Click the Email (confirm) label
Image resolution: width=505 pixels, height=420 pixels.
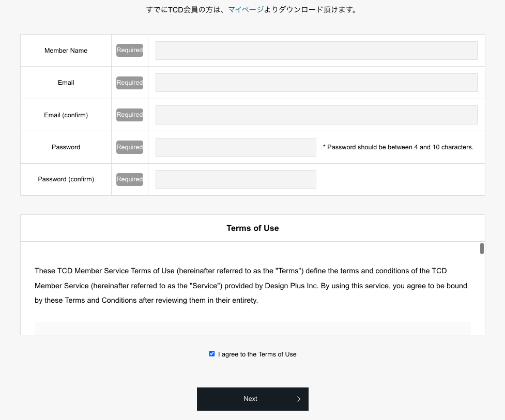66,115
